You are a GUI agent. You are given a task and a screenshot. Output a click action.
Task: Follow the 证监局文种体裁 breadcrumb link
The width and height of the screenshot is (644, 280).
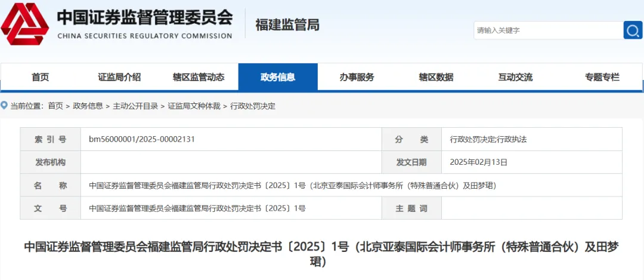coord(194,106)
